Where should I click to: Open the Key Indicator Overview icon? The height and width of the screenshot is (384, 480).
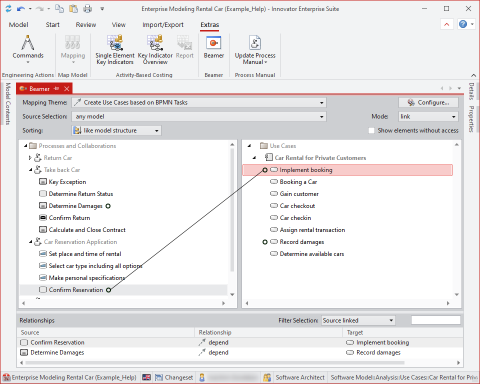155,43
